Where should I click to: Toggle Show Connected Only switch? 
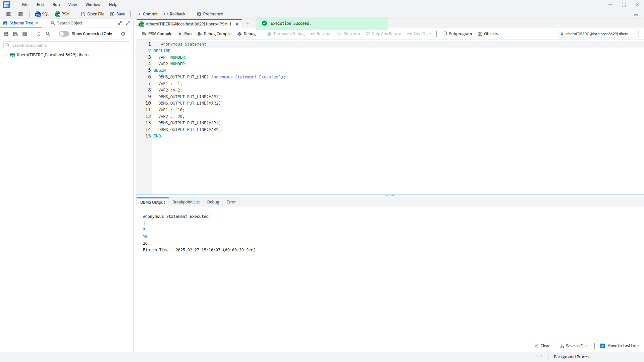(64, 34)
